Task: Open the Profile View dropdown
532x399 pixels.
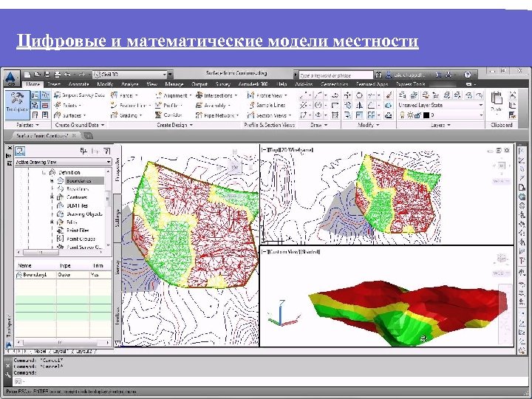Action: tap(267, 95)
